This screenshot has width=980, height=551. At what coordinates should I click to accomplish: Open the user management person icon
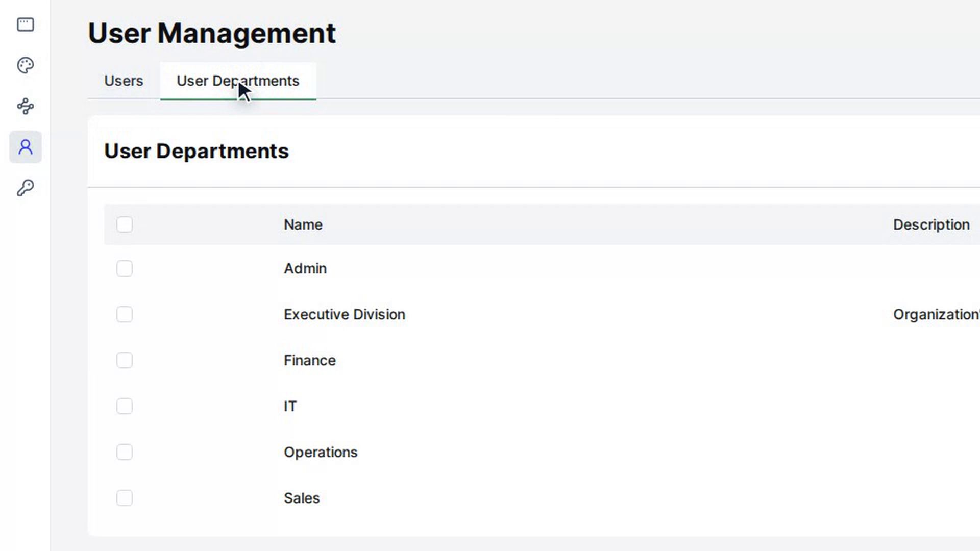(x=26, y=147)
